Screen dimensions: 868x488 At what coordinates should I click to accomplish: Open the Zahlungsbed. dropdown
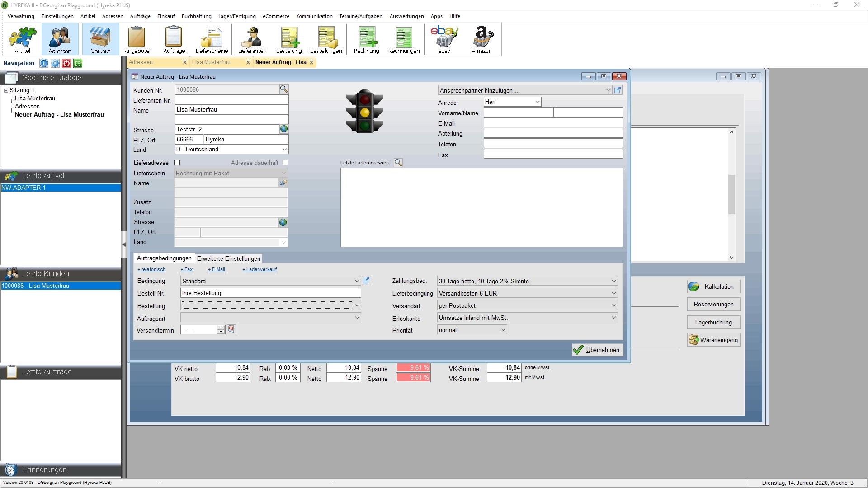pos(613,281)
